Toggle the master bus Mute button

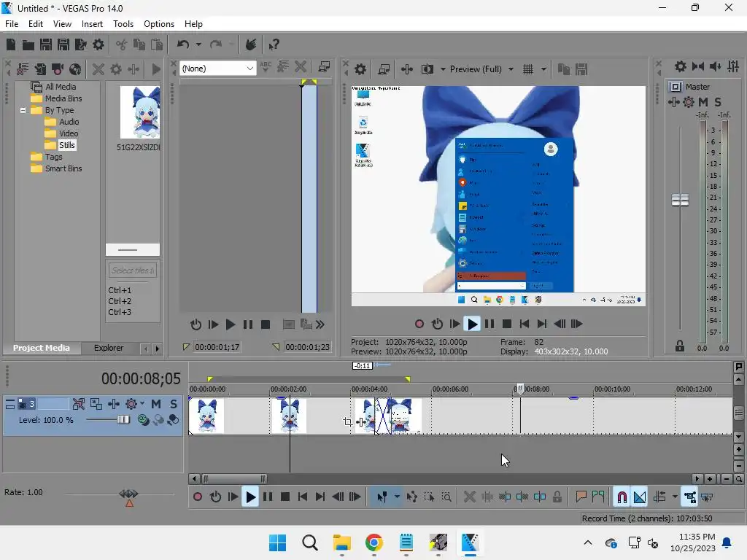[703, 102]
